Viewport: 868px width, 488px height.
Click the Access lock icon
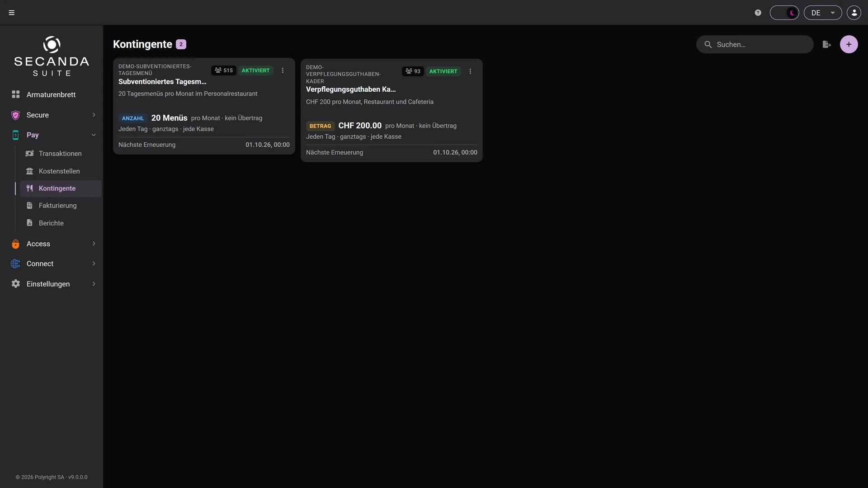(16, 244)
